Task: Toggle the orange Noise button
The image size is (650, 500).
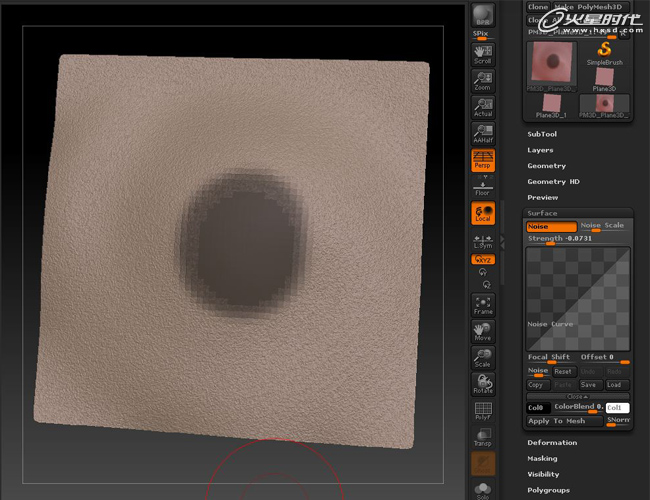Action: tap(551, 227)
